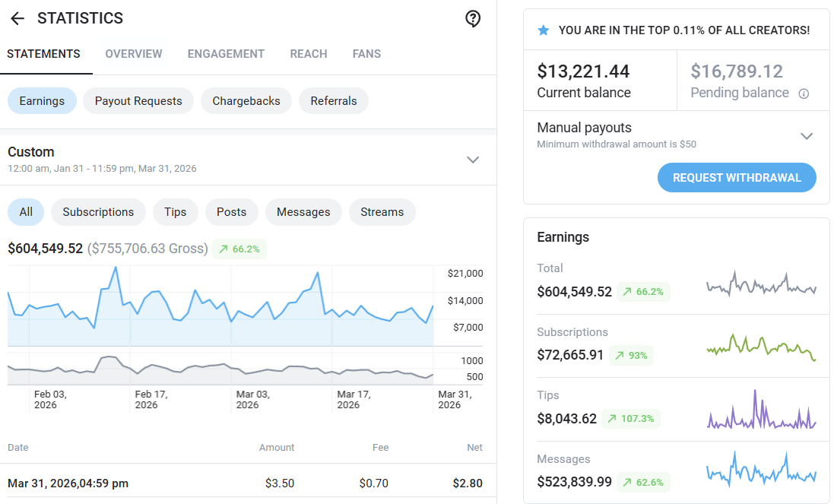
Task: Click the $13,221.44 current balance
Action: (x=583, y=71)
